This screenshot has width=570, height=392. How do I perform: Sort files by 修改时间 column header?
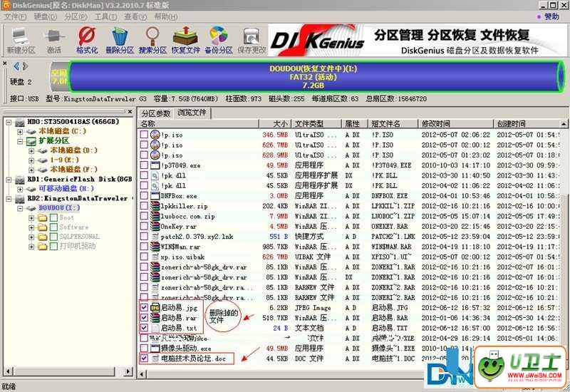click(x=455, y=124)
